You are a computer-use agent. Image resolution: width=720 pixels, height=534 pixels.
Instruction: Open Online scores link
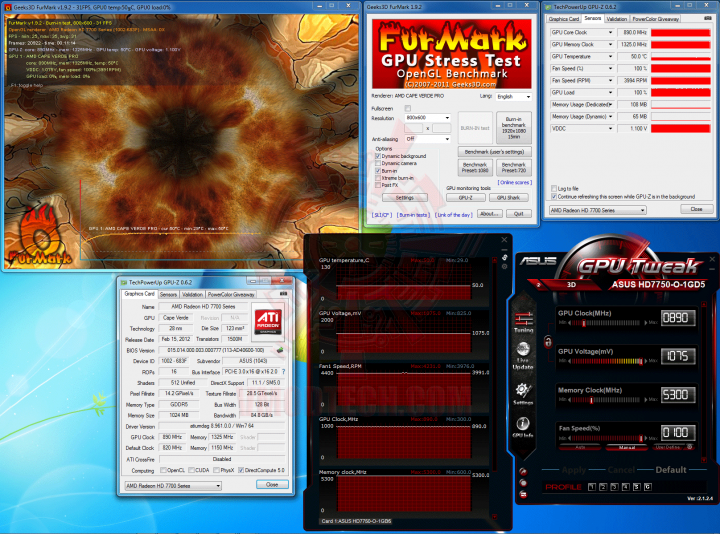(515, 182)
